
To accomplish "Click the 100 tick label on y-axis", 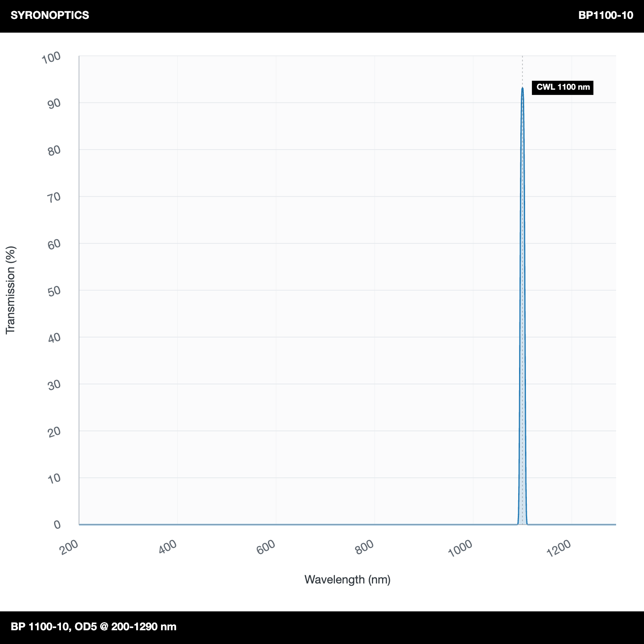I will [51, 58].
